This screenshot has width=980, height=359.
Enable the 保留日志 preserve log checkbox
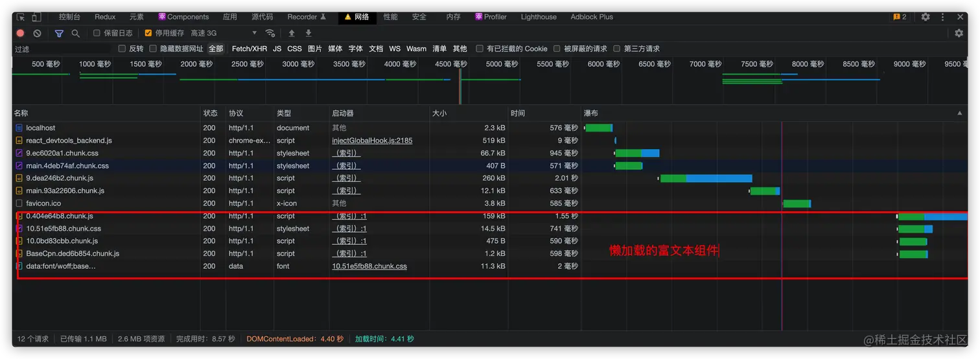point(97,33)
